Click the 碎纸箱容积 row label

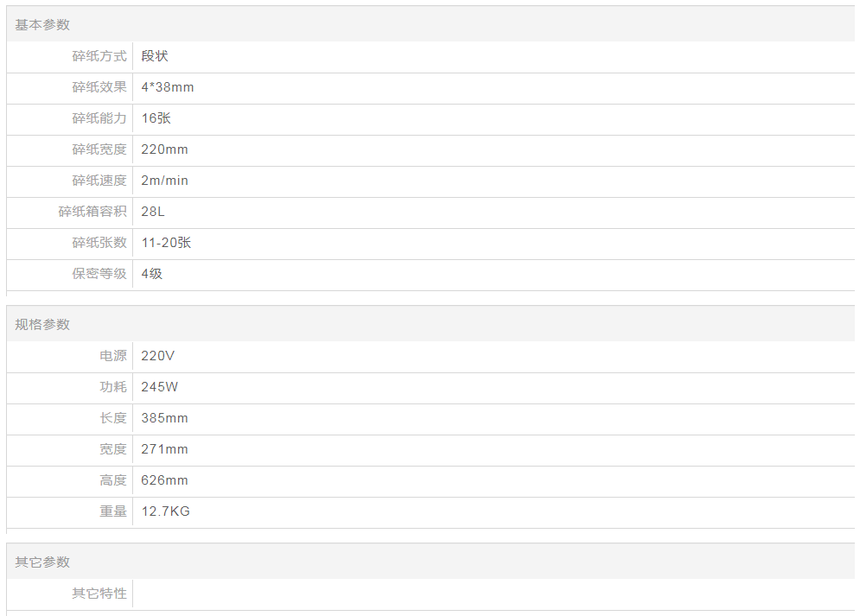pyautogui.click(x=92, y=212)
